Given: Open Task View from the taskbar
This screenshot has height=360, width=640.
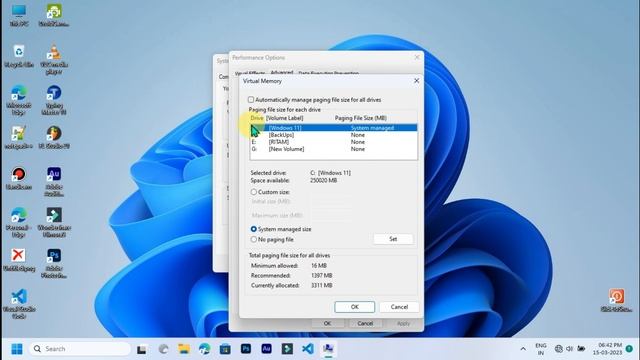Looking at the screenshot, I should tap(142, 349).
